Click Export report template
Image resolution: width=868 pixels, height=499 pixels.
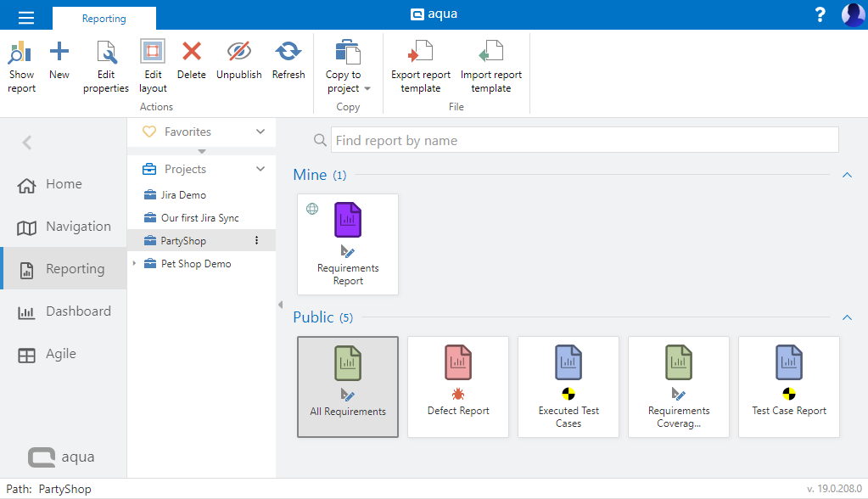420,53
